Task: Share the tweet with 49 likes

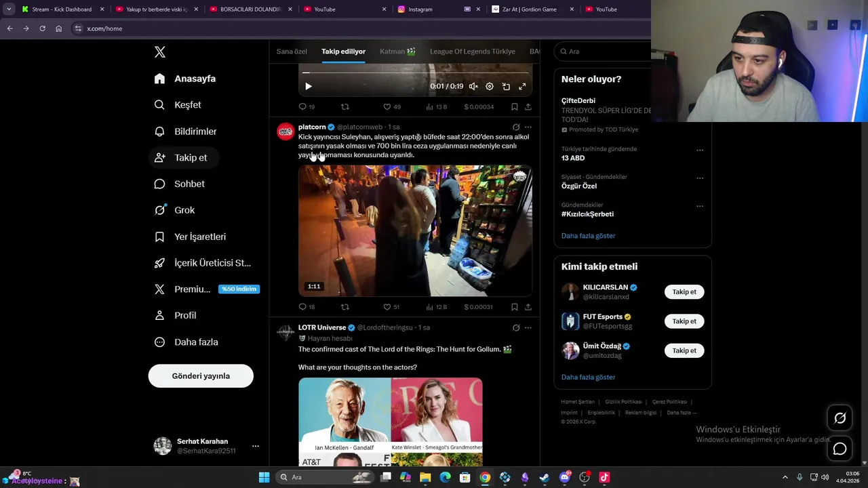Action: 528,107
